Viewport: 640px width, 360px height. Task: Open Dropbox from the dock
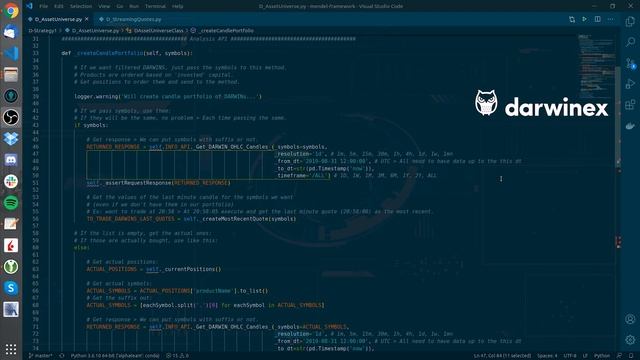pos(11,138)
